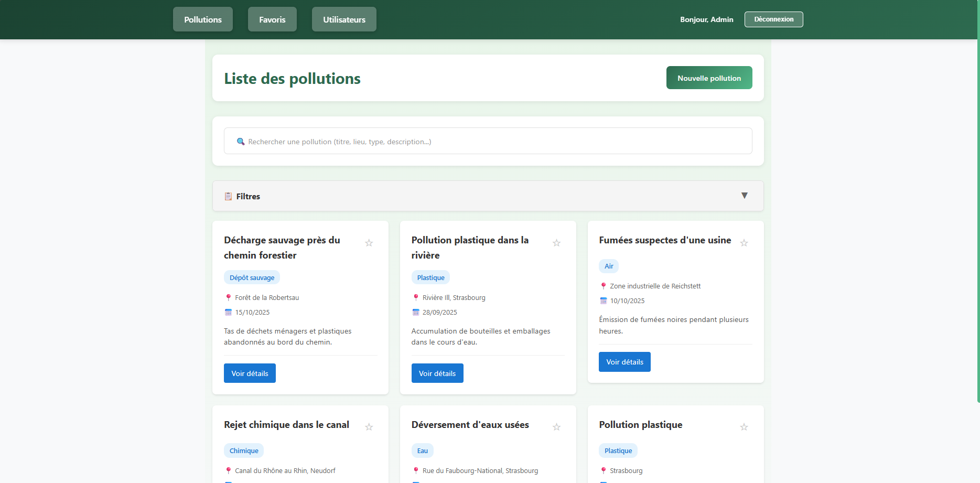Click the Plastique tag on the rivière card

coord(430,277)
